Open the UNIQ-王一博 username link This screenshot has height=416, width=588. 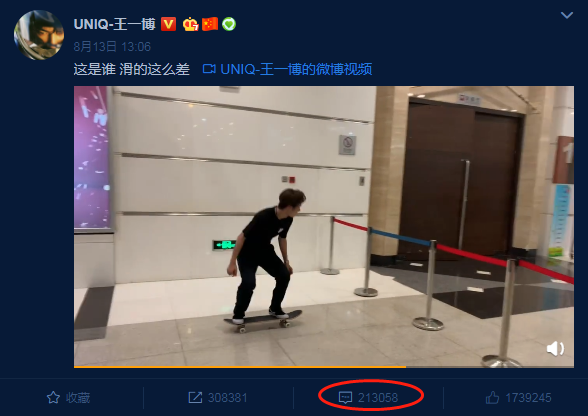click(x=114, y=24)
